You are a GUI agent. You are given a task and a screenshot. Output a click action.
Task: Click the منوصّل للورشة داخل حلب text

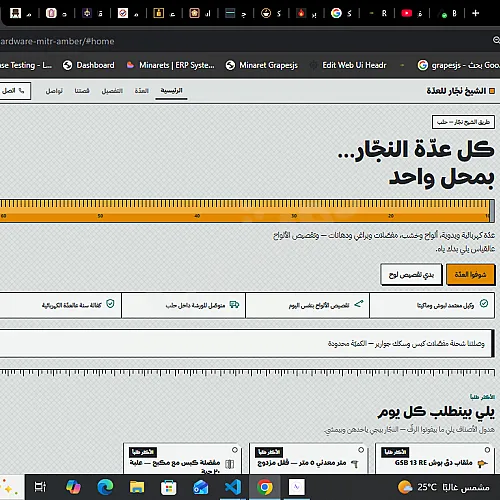coord(195,305)
